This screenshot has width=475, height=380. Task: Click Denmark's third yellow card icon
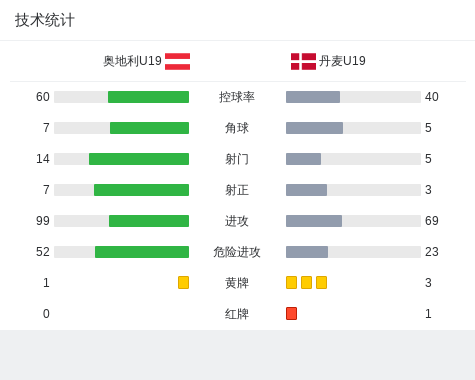coord(321,282)
